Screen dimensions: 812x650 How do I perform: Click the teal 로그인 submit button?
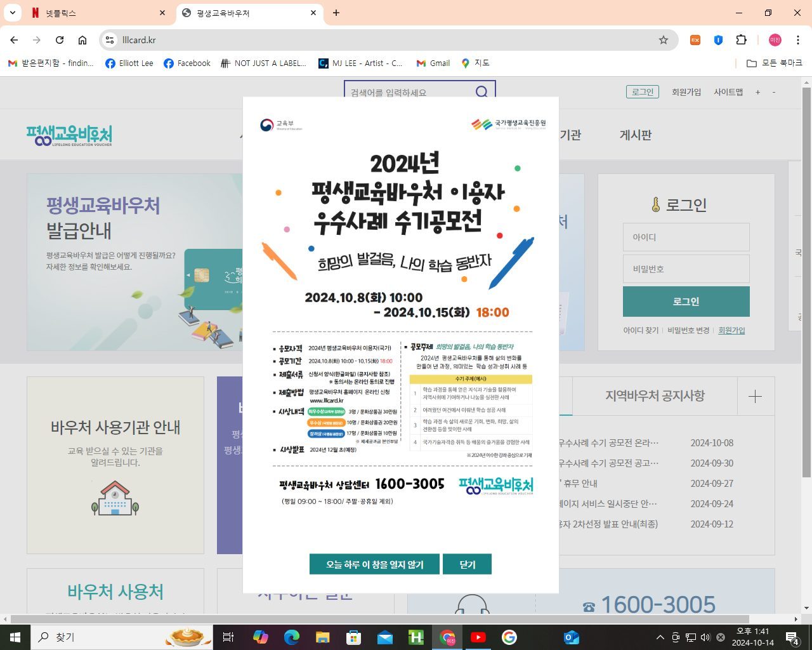[686, 302]
